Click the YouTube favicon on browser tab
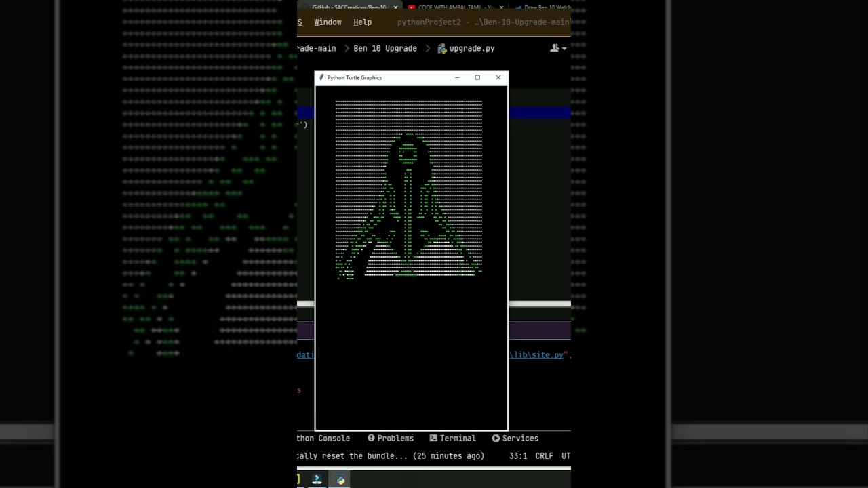The width and height of the screenshot is (868, 488). point(412,7)
